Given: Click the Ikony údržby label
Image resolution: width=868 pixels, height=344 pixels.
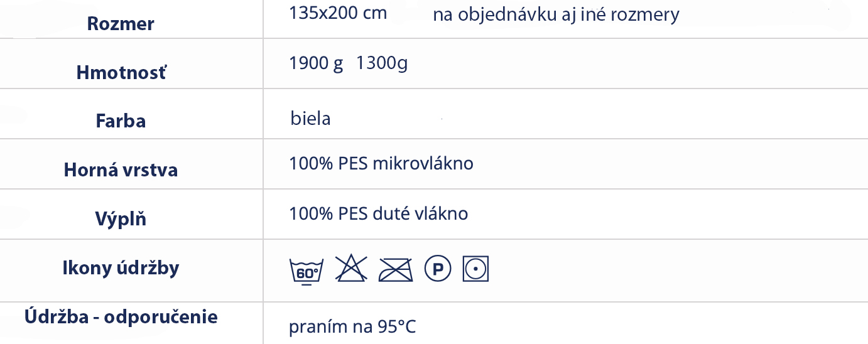Looking at the screenshot, I should pos(121,268).
